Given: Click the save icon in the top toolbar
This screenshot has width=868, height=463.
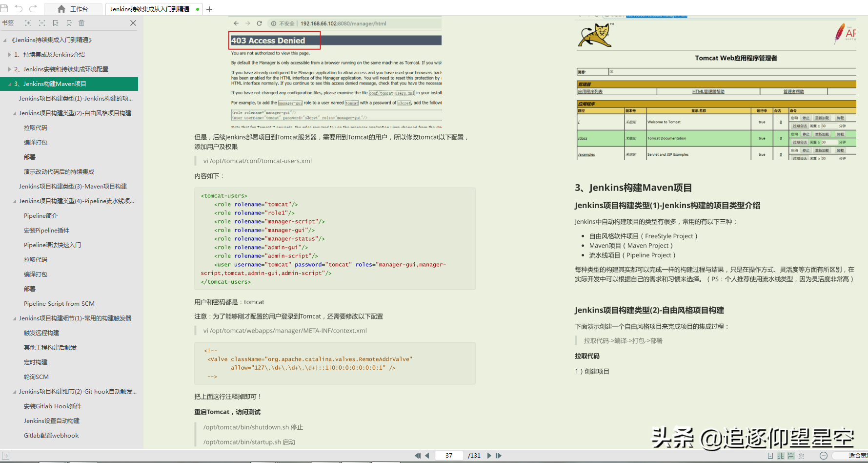Looking at the screenshot, I should (4, 8).
